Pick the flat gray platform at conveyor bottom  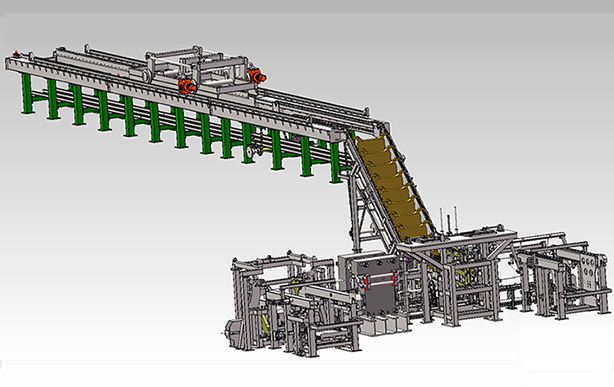coord(456,240)
